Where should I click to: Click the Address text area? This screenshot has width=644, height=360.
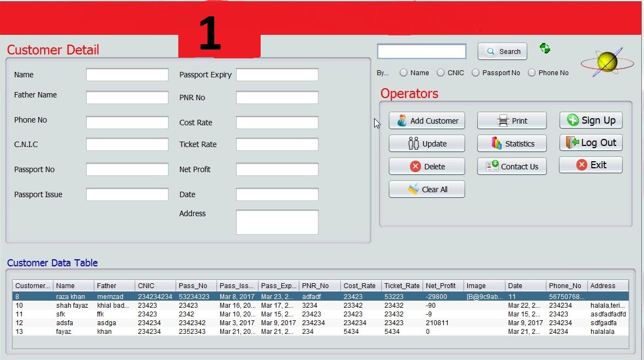pos(277,222)
